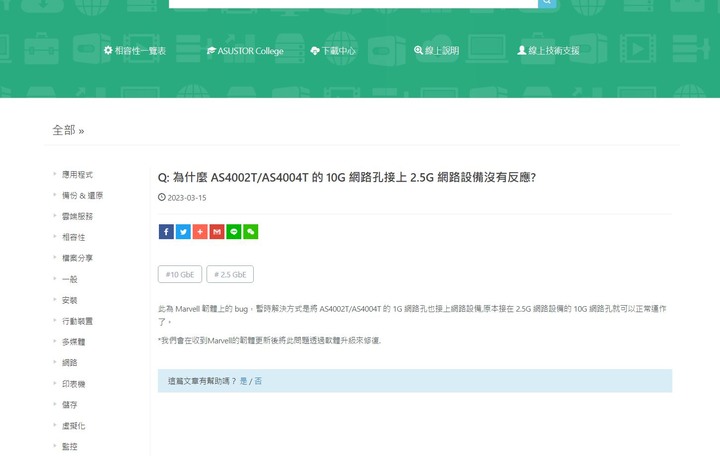The height and width of the screenshot is (456, 720).
Task: Share article on WeChat
Action: [x=251, y=232]
